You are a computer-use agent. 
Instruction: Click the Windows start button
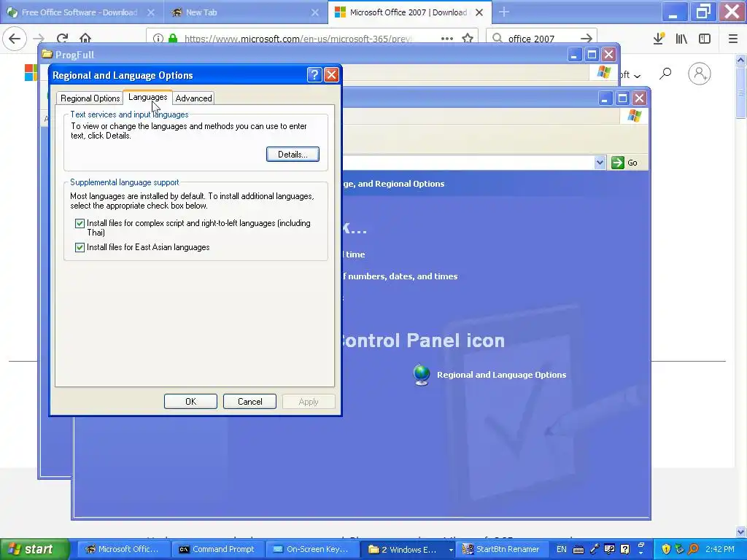pos(34,549)
